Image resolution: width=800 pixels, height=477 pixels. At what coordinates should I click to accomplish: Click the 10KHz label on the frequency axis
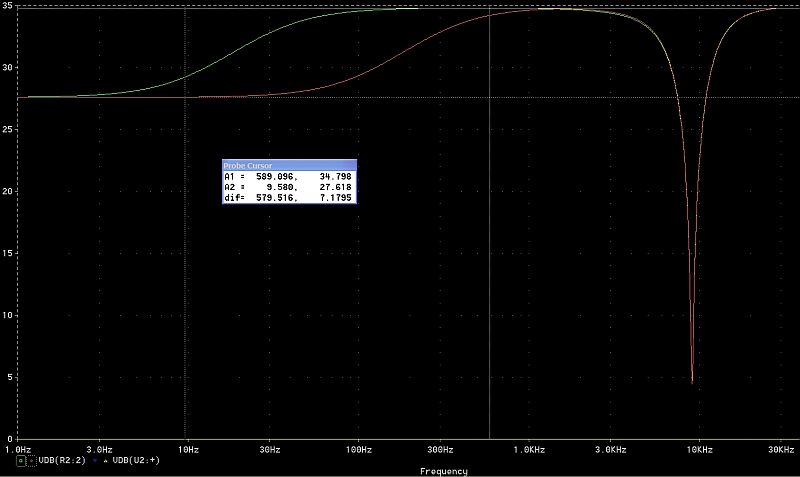click(699, 450)
